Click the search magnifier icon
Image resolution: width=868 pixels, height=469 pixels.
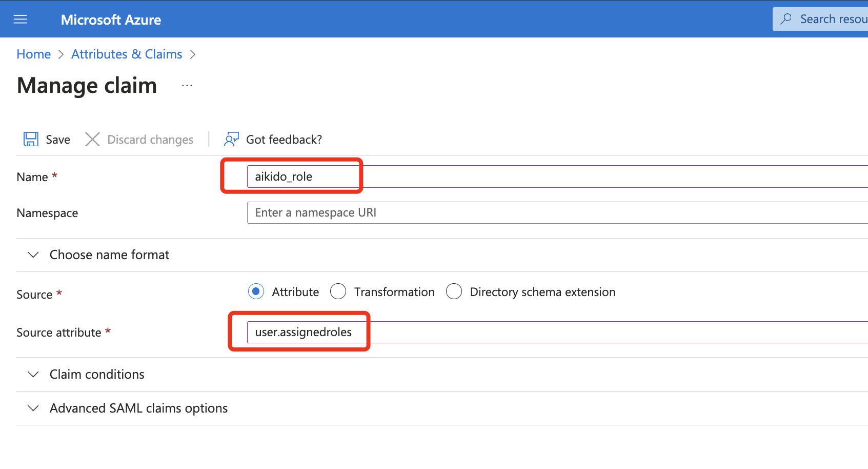point(786,19)
